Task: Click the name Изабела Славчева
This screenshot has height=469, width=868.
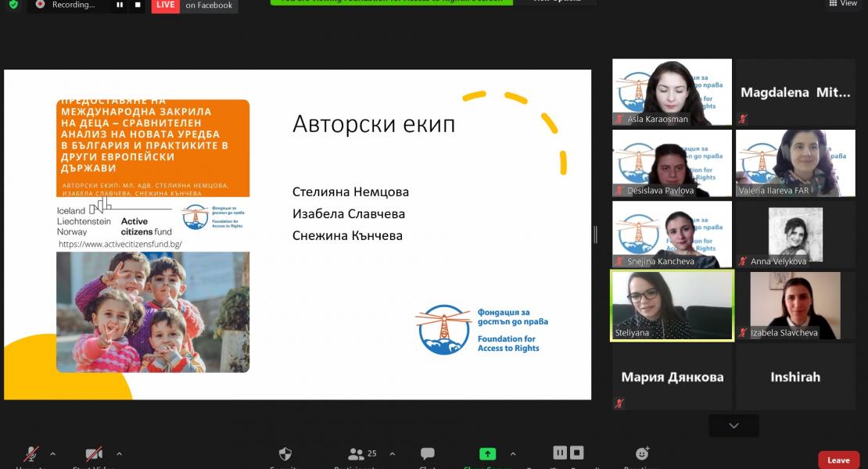Action: coord(348,213)
